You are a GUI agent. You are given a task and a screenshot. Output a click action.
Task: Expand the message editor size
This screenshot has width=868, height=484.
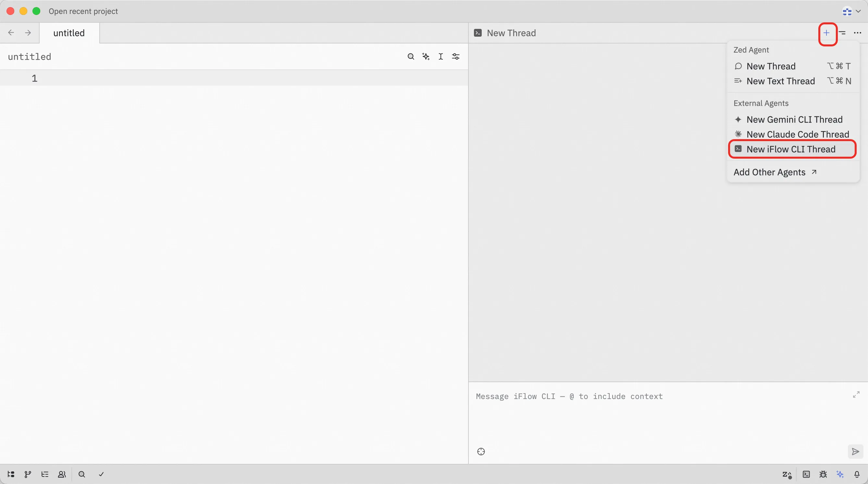coord(856,395)
